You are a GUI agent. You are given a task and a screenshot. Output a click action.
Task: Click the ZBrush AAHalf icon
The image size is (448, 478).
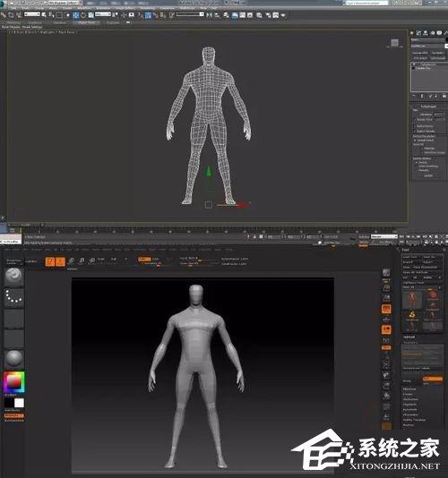386,298
